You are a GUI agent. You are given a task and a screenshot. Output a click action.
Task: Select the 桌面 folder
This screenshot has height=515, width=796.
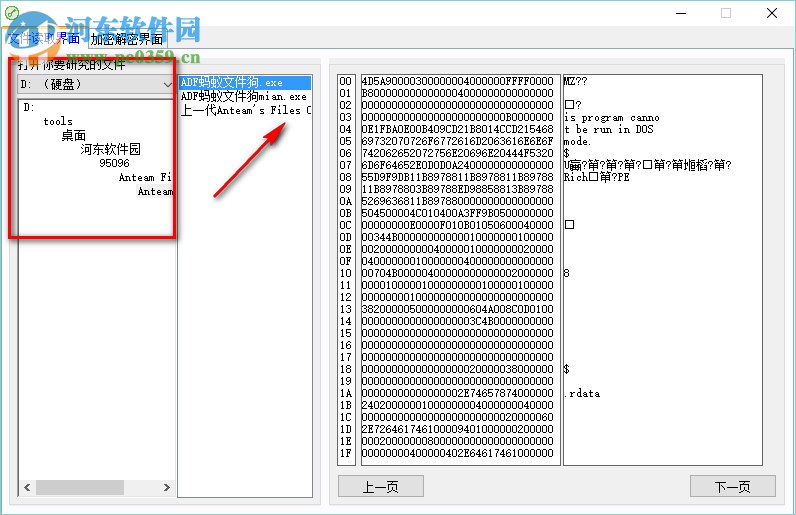click(74, 135)
